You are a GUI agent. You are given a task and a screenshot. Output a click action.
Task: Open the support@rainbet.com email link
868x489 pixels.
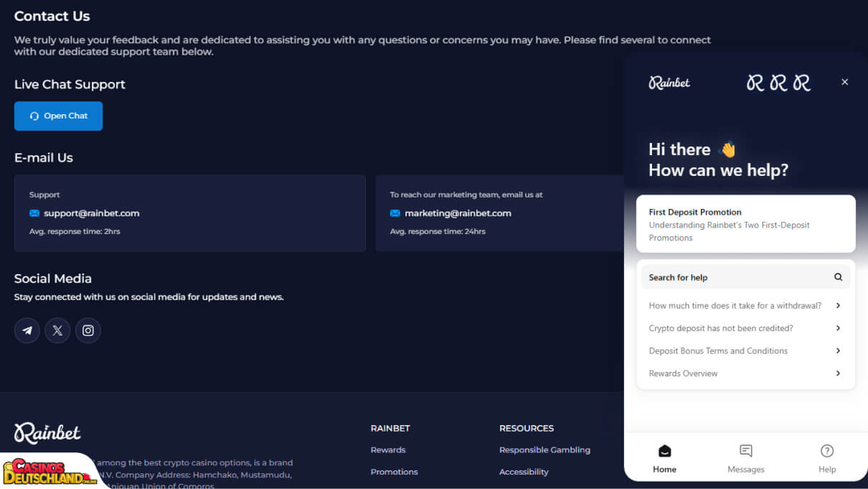92,213
